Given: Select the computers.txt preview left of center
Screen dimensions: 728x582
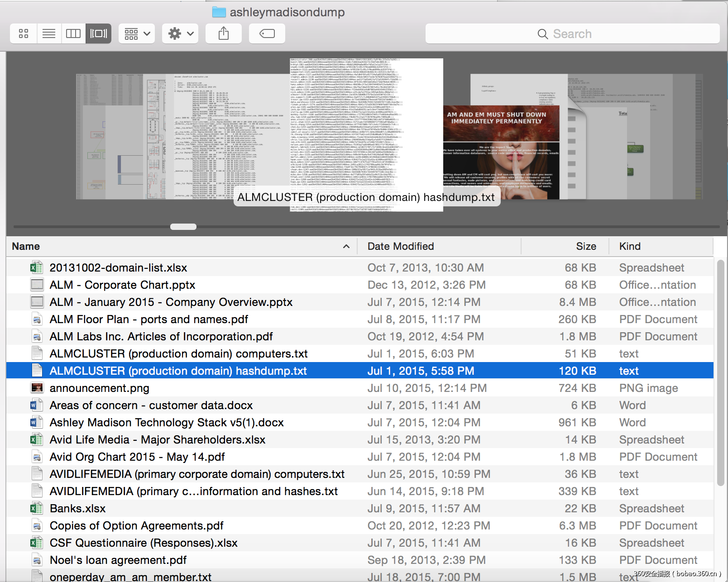Looking at the screenshot, I should [231, 137].
